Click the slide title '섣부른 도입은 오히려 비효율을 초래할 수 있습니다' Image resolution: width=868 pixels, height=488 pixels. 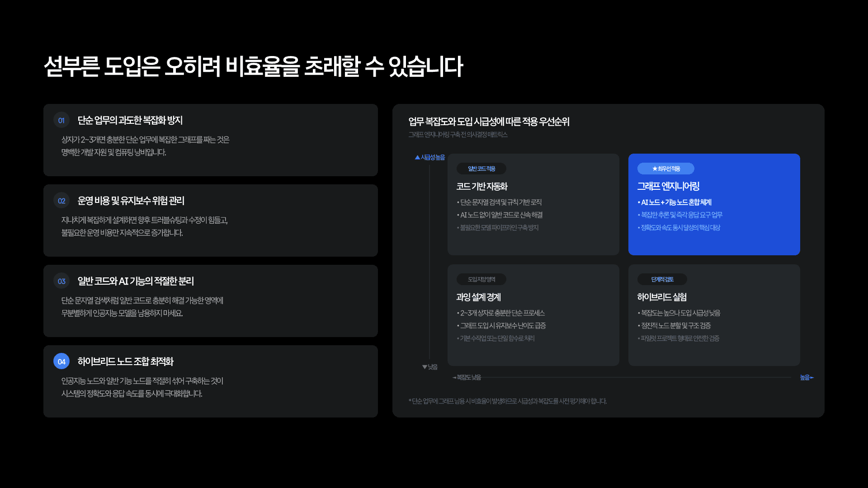(254, 66)
